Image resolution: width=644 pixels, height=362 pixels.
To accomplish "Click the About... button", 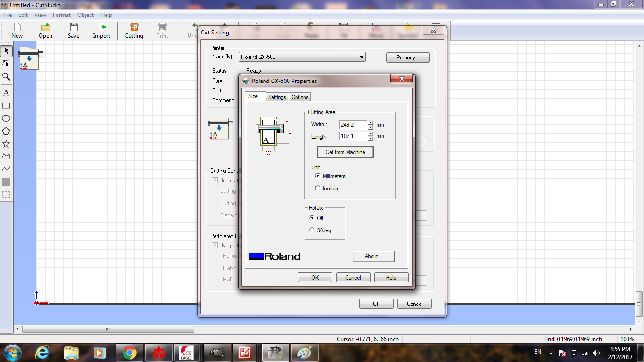I will click(373, 256).
